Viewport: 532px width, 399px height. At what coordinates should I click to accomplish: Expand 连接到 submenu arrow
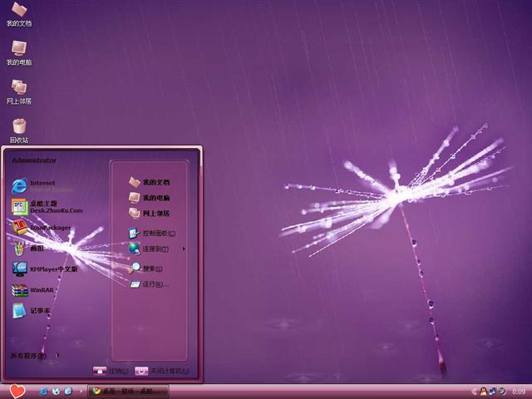point(184,249)
